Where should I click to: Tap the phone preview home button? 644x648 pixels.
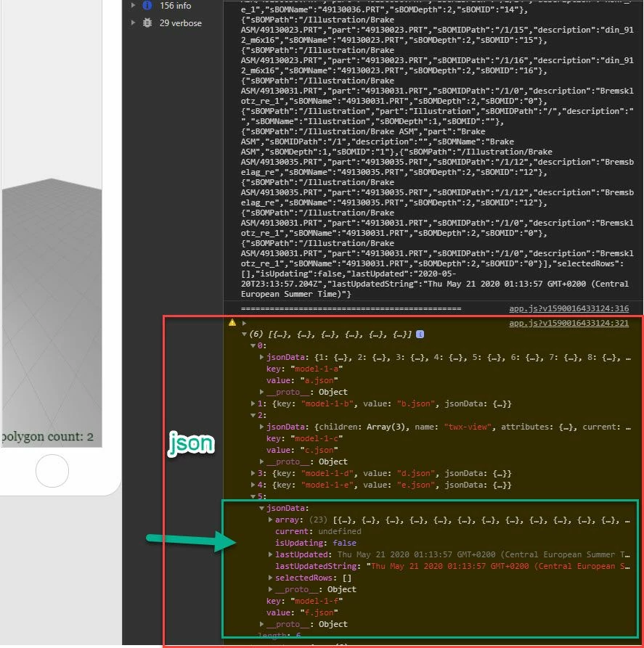coord(52,471)
